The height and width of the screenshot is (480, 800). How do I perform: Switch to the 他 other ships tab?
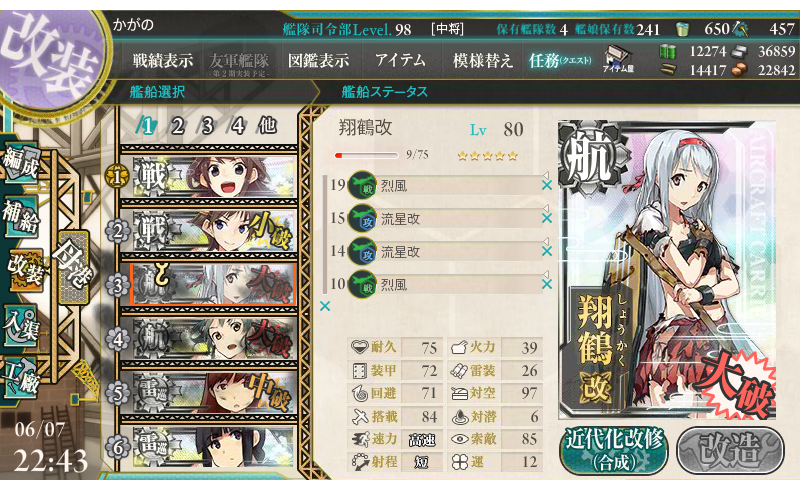pos(267,125)
